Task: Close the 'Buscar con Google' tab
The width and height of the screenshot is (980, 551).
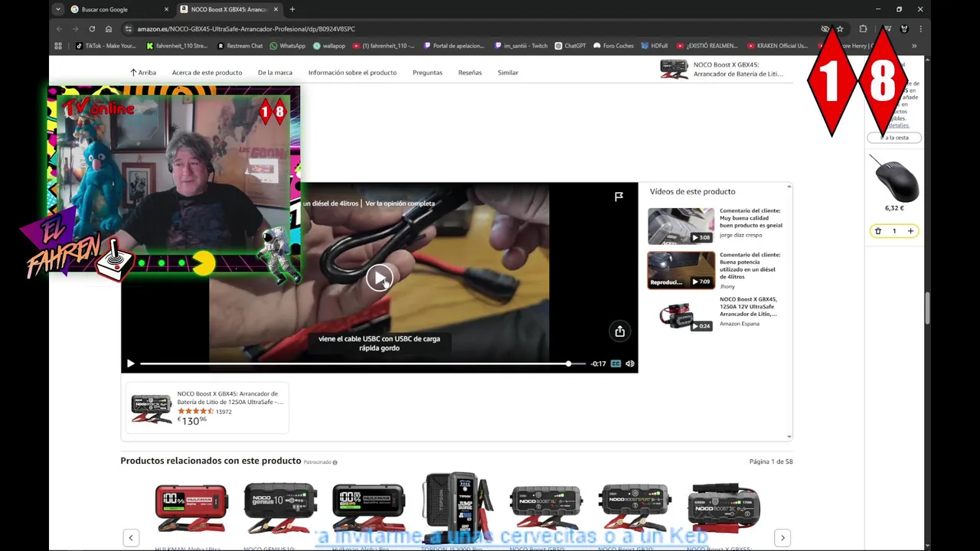Action: [x=166, y=9]
